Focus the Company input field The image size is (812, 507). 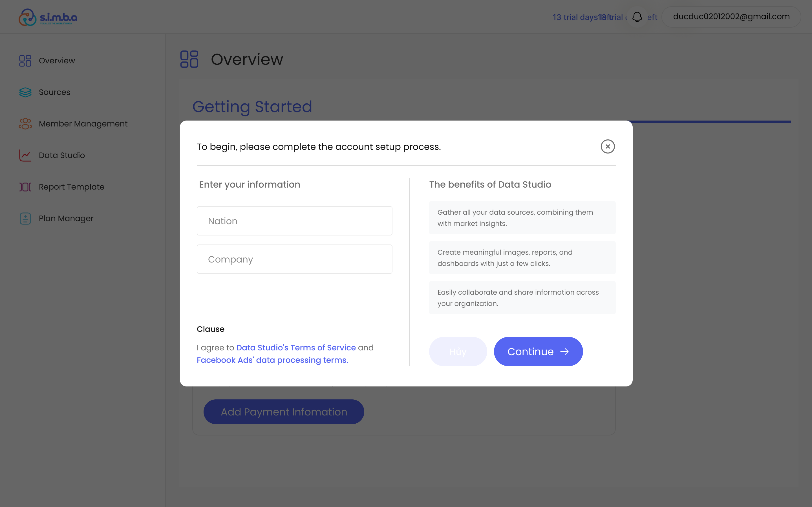click(294, 259)
